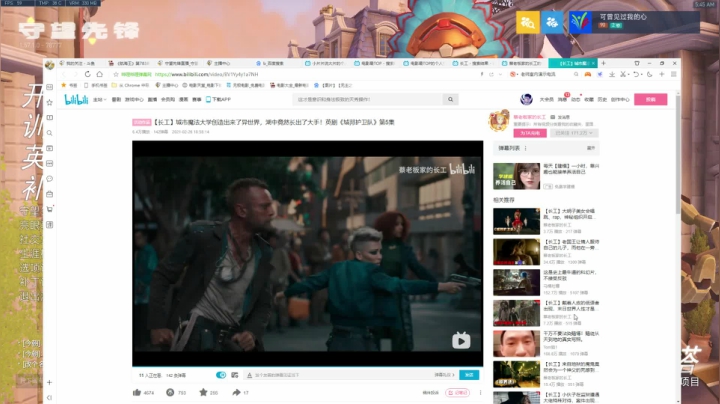Screen dimensions: 720x404
Task: Open 消息 messages with red badge
Action: pos(562,99)
